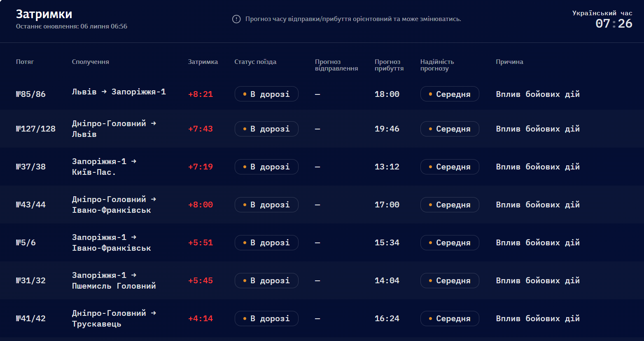Click the +8:21 delay value
The image size is (644, 341).
(201, 94)
